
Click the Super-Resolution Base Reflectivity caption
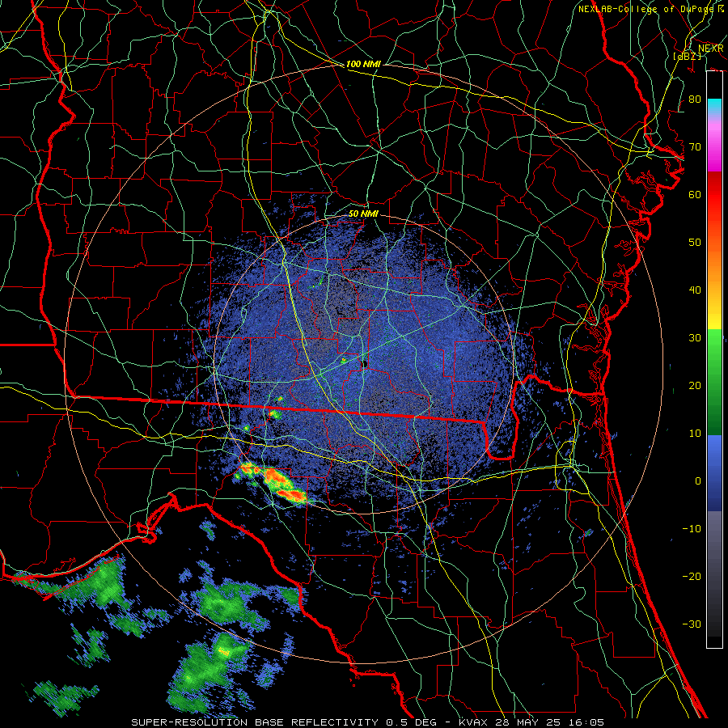pyautogui.click(x=367, y=722)
